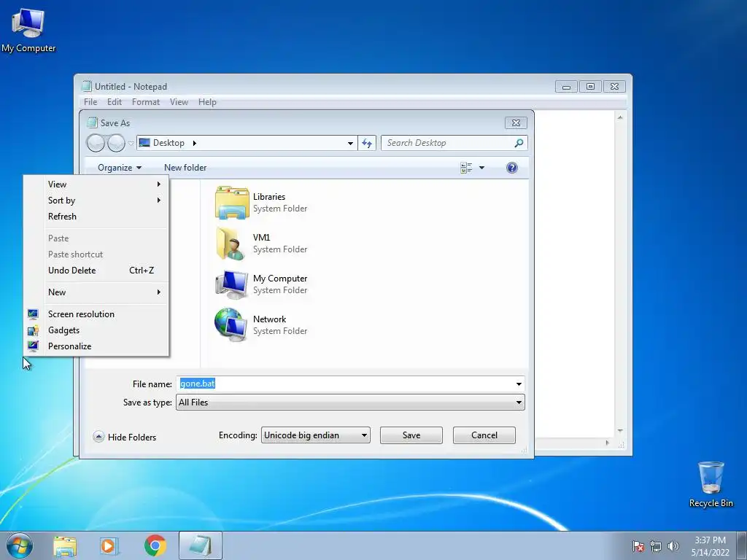
Task: Open Notepad File menu
Action: click(x=90, y=102)
